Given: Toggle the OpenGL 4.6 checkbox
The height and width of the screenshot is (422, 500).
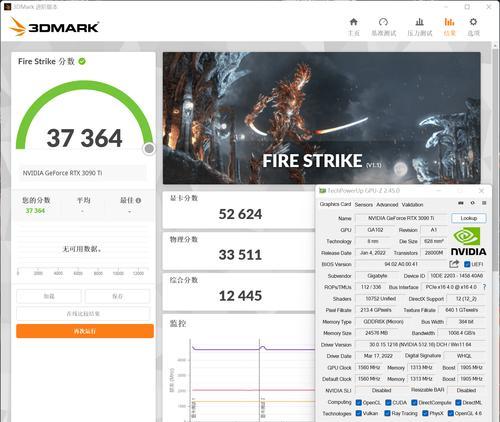Looking at the screenshot, I should click(451, 413).
